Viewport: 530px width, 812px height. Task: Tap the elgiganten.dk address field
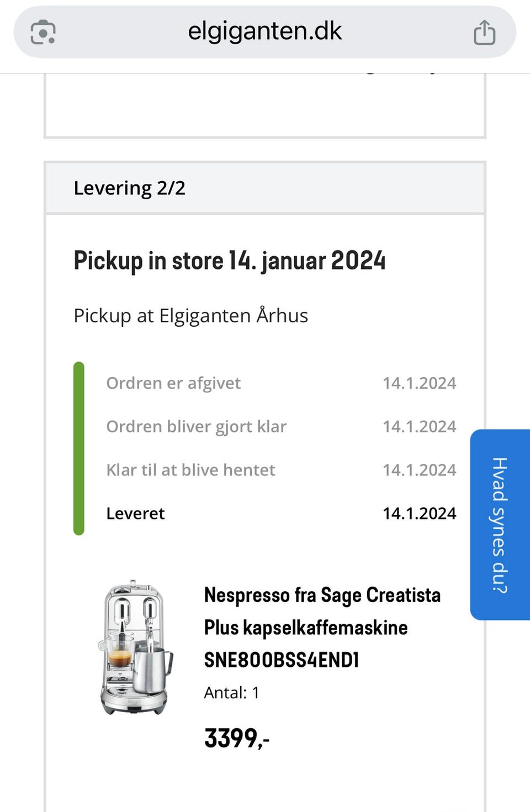click(x=264, y=31)
